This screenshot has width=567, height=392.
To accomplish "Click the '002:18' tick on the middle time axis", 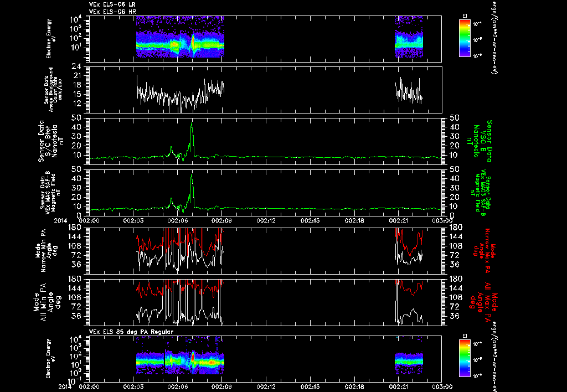I will pyautogui.click(x=354, y=220).
